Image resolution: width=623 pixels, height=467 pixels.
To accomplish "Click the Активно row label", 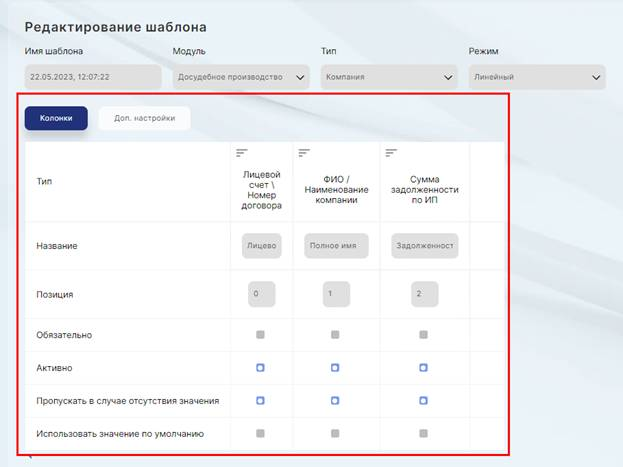I will pyautogui.click(x=54, y=368).
